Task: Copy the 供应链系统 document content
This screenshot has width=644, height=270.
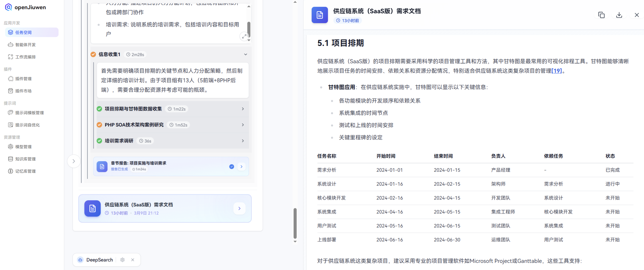Action: 601,15
